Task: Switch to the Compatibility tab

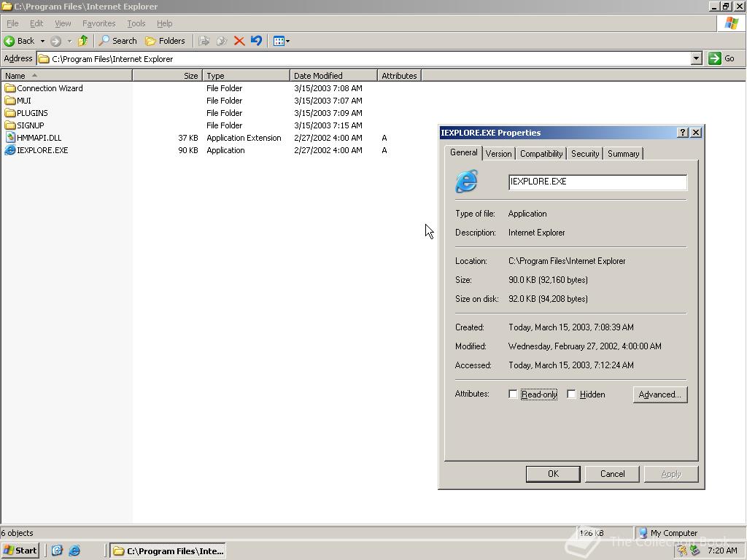Action: tap(541, 153)
